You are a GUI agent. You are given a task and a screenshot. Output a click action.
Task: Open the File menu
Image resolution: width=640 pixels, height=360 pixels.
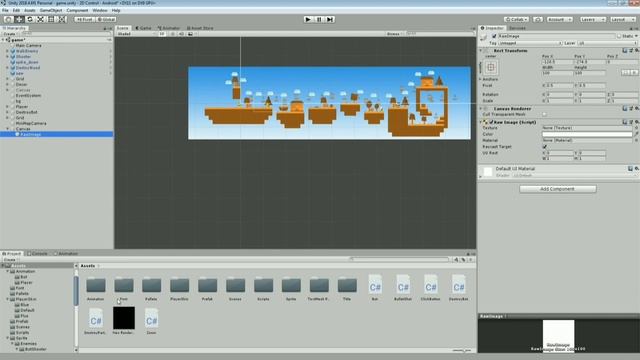click(5, 10)
